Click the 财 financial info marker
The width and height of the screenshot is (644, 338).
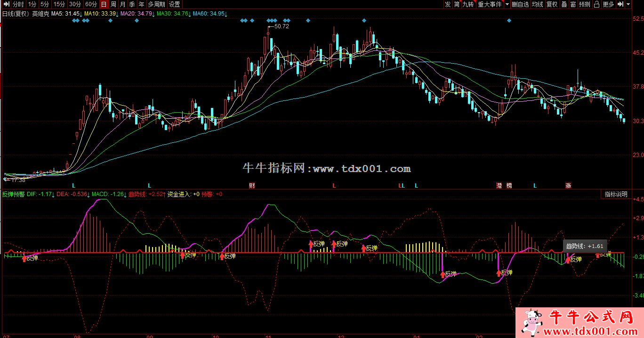252,186
